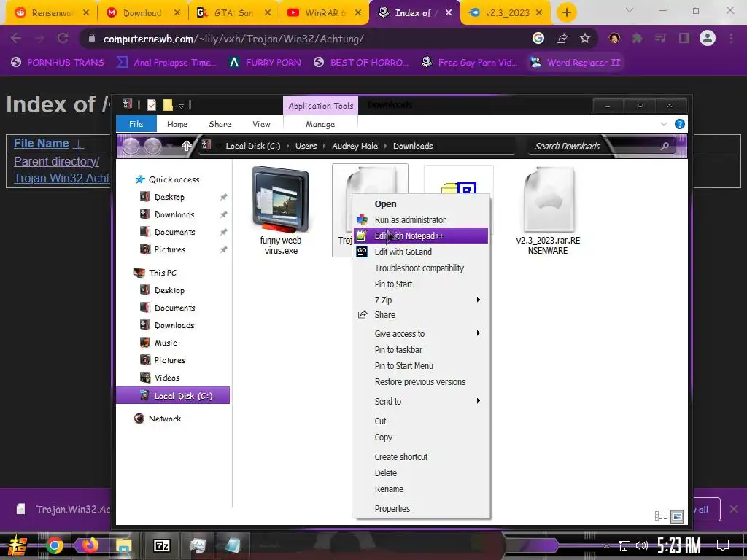Navigate to 'Users' breadcrumb
Screen dimensions: 747x560
pos(306,146)
